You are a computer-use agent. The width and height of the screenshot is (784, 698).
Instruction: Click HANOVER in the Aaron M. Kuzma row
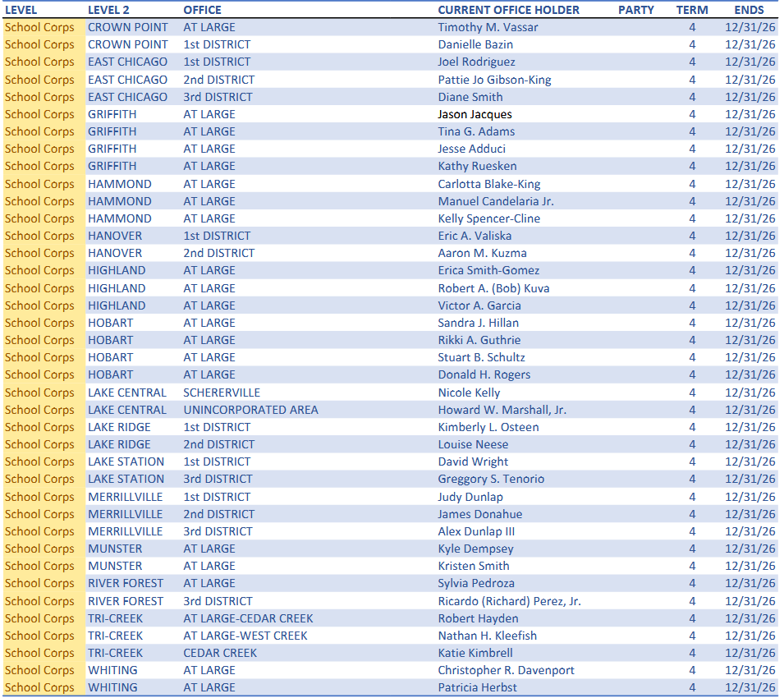pyautogui.click(x=115, y=253)
